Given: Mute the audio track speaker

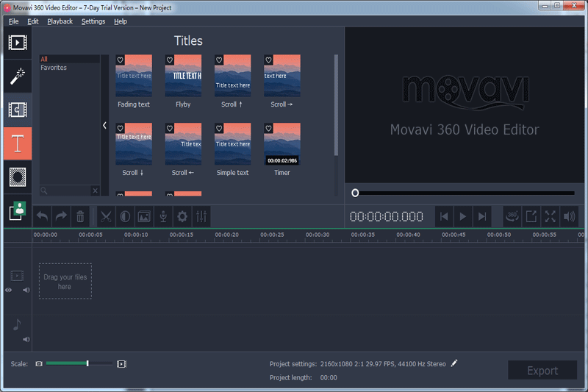Looking at the screenshot, I should [26, 340].
